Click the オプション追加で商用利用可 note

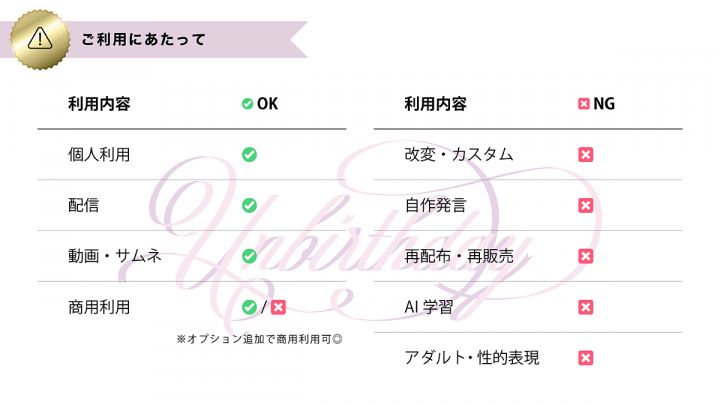(x=260, y=339)
